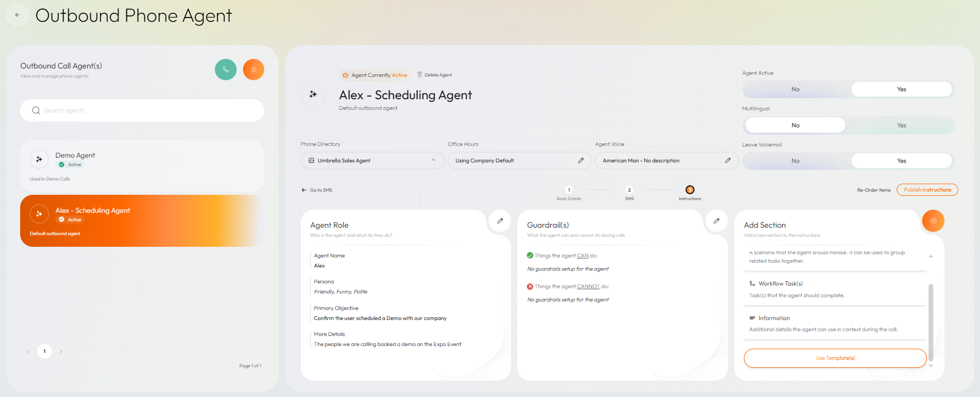Switch to step 2 SMS
This screenshot has height=397, width=980.
pyautogui.click(x=629, y=190)
